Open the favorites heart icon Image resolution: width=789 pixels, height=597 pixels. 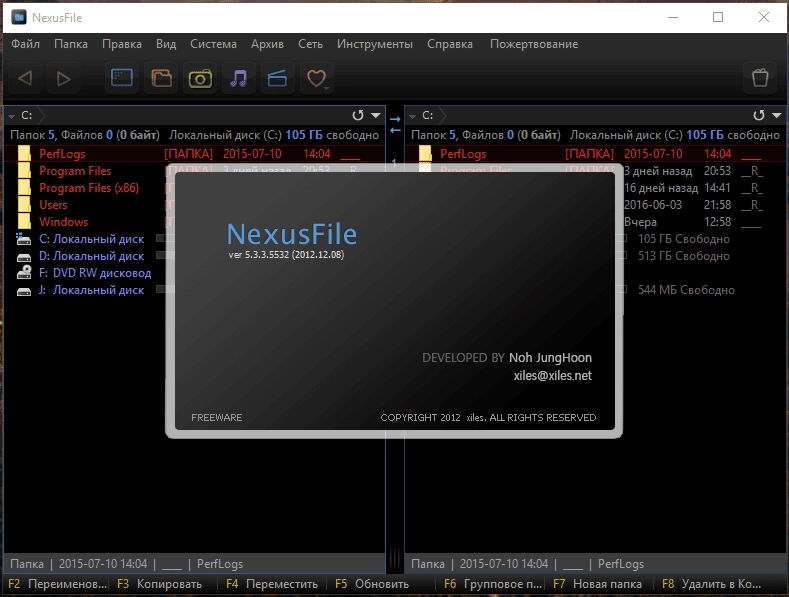317,78
